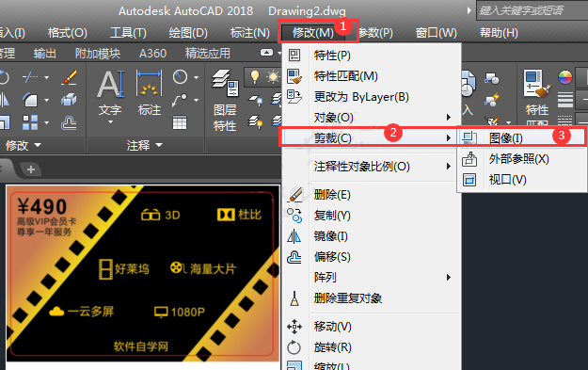Open the 文字 tool dropdown arrow
Screen dimensions: 588x370
pos(110,122)
